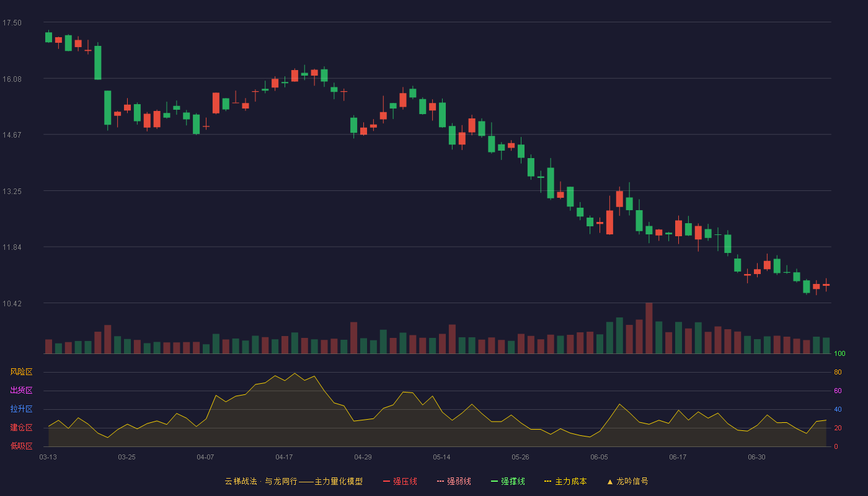Viewport: 868px width, 496px height.
Task: Click the 06-05 date label
Action: pos(599,457)
